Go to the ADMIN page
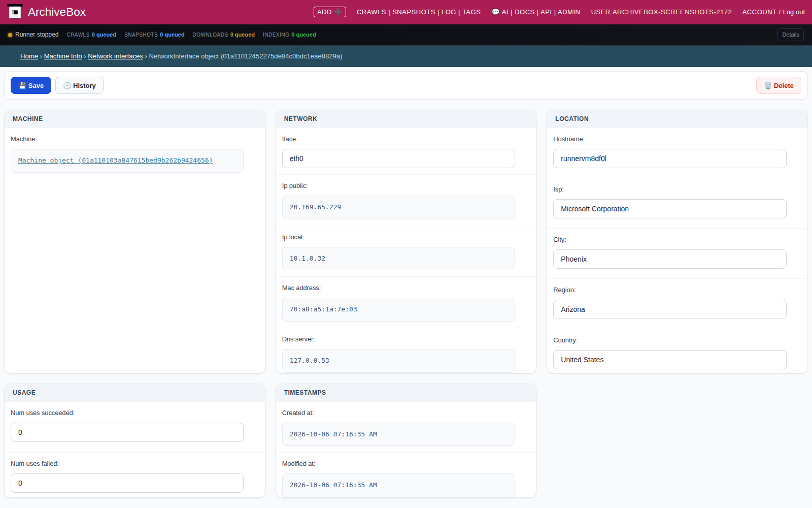 [569, 12]
